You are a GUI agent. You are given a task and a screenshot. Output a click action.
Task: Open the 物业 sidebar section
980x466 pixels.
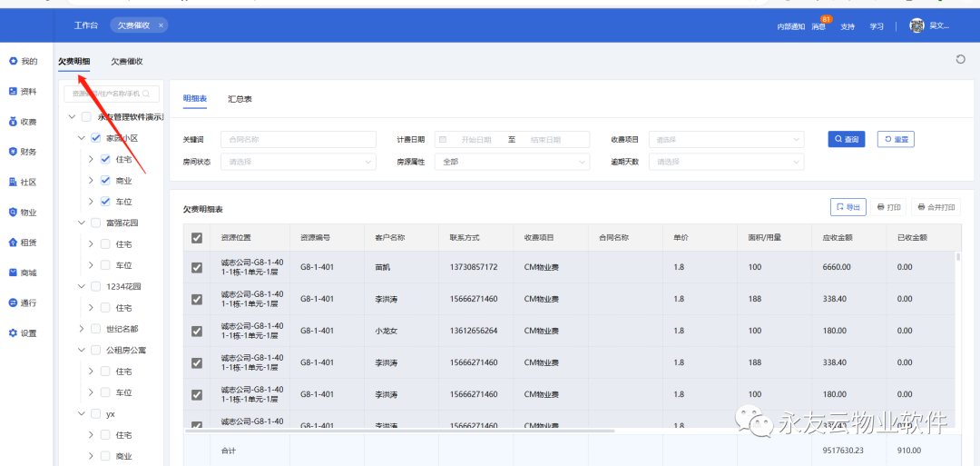[x=23, y=212]
